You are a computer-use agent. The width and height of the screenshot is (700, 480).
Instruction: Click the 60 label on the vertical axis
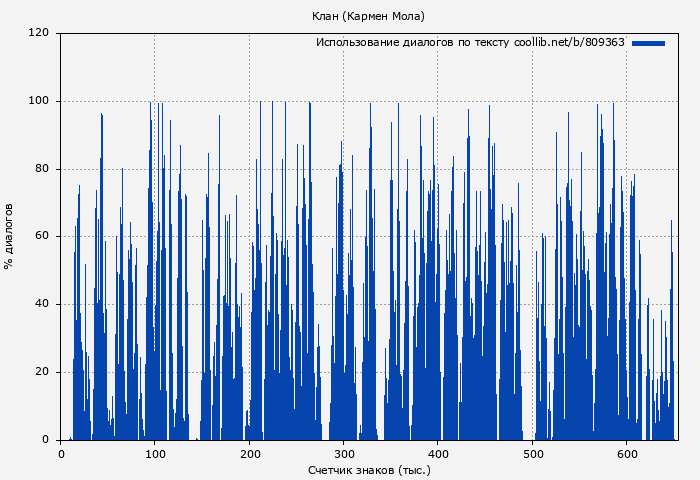pyautogui.click(x=42, y=237)
